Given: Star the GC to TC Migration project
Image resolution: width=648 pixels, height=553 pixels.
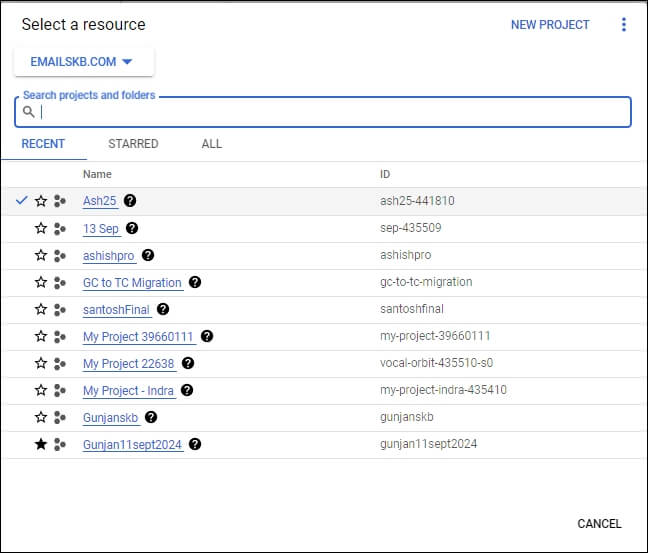Looking at the screenshot, I should tap(40, 282).
